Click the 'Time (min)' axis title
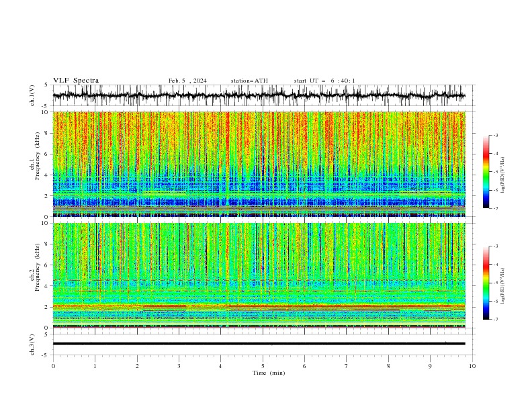The width and height of the screenshot is (532, 411). pos(269,373)
